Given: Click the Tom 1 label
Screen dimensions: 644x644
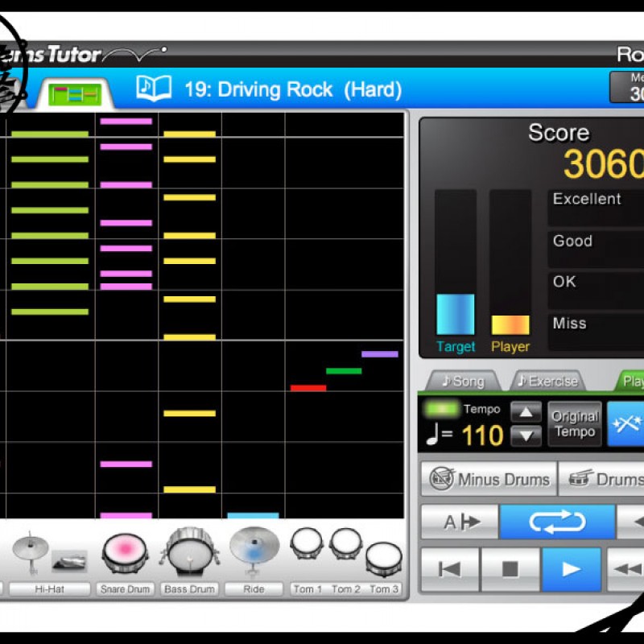Looking at the screenshot, I should [x=307, y=589].
